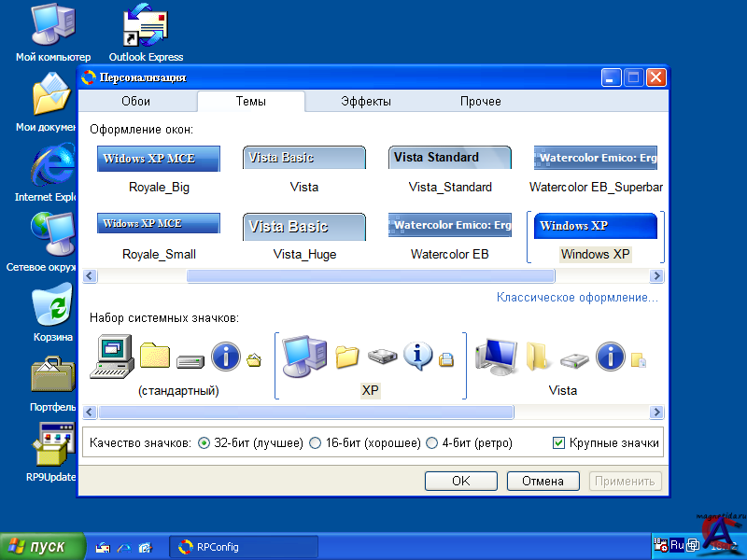
Task: Open Классическое оформление link
Action: 577,298
